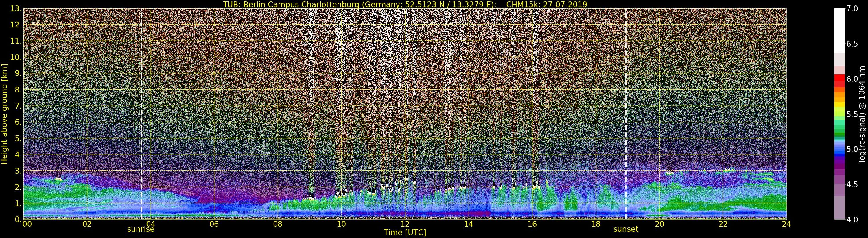
Task: Click the time axis tick label '02'
Action: click(x=87, y=224)
